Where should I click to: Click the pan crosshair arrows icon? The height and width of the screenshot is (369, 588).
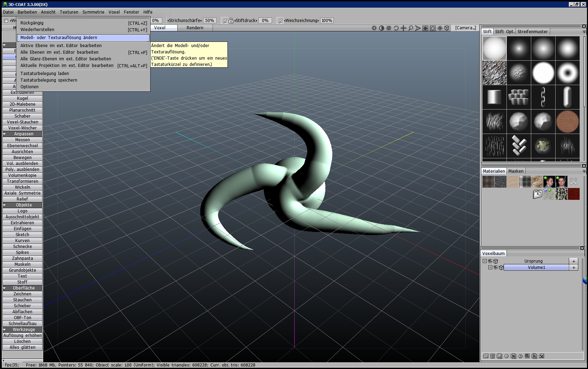[403, 28]
